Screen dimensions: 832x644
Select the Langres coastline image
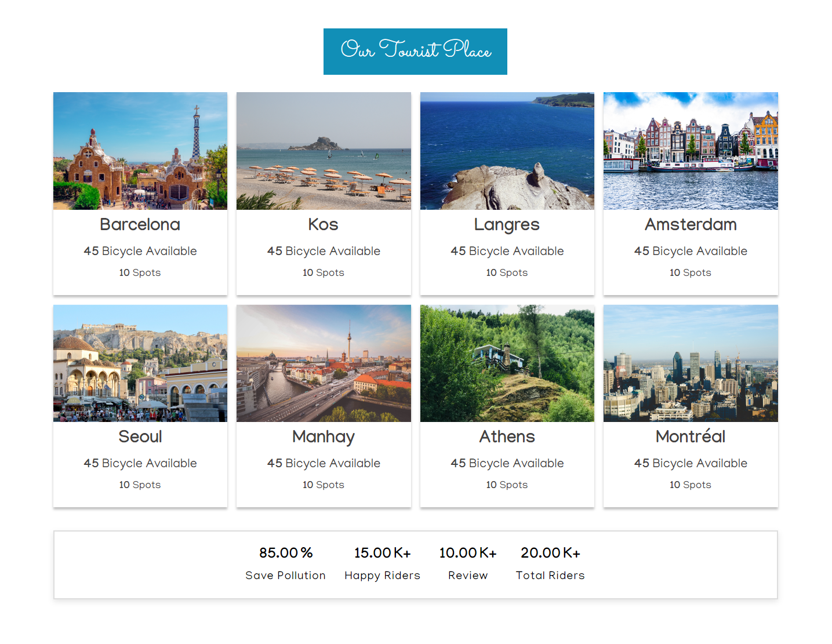[x=507, y=151]
